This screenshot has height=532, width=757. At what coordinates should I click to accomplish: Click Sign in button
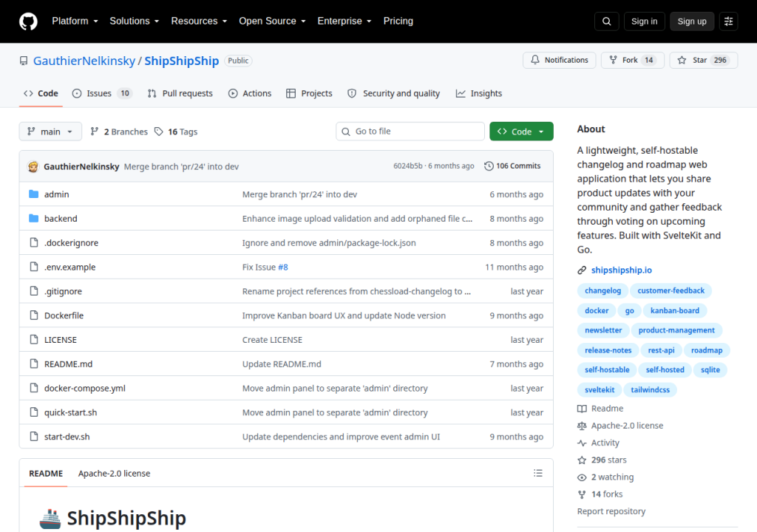click(644, 21)
